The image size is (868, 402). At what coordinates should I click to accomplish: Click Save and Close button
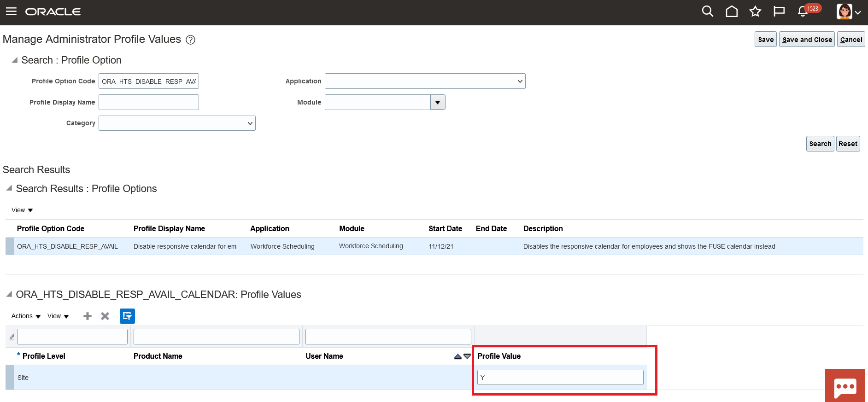click(807, 40)
